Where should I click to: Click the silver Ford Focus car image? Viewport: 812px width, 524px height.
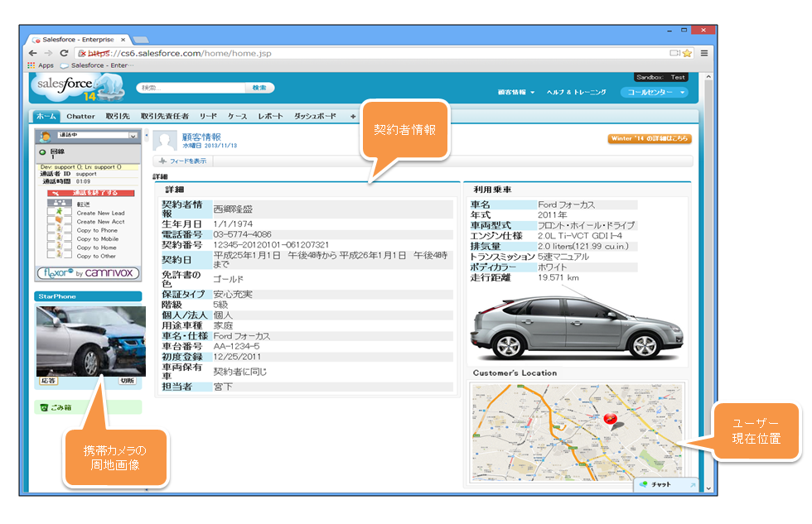click(577, 327)
